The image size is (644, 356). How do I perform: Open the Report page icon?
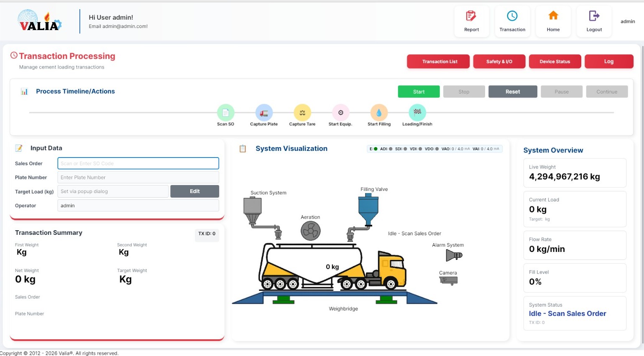click(471, 16)
